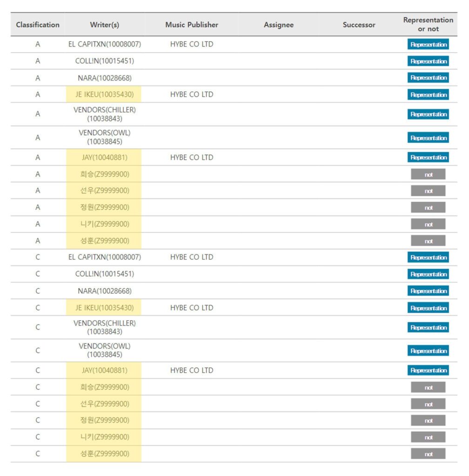Select the Writer(s) column header
This screenshot has height=476, width=469.
click(x=105, y=25)
